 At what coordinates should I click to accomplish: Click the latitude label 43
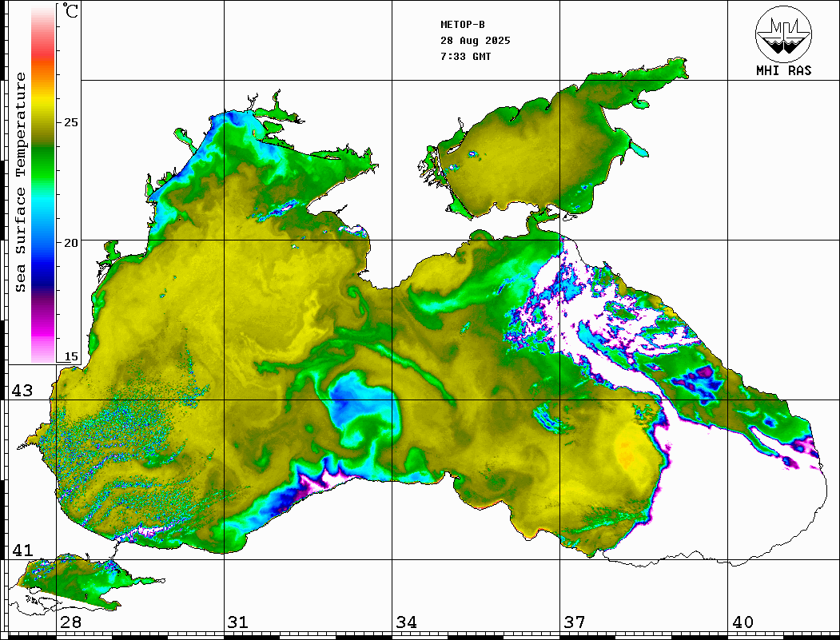22,391
